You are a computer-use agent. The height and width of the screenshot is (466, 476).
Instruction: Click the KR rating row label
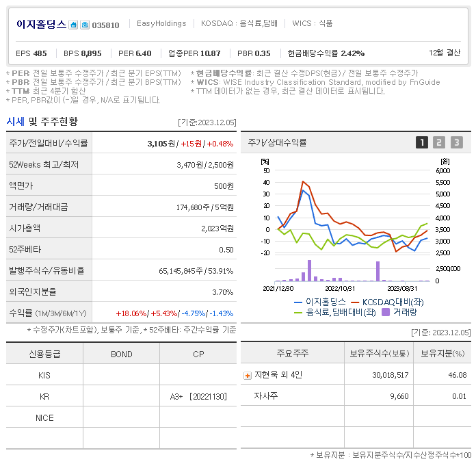pos(44,397)
